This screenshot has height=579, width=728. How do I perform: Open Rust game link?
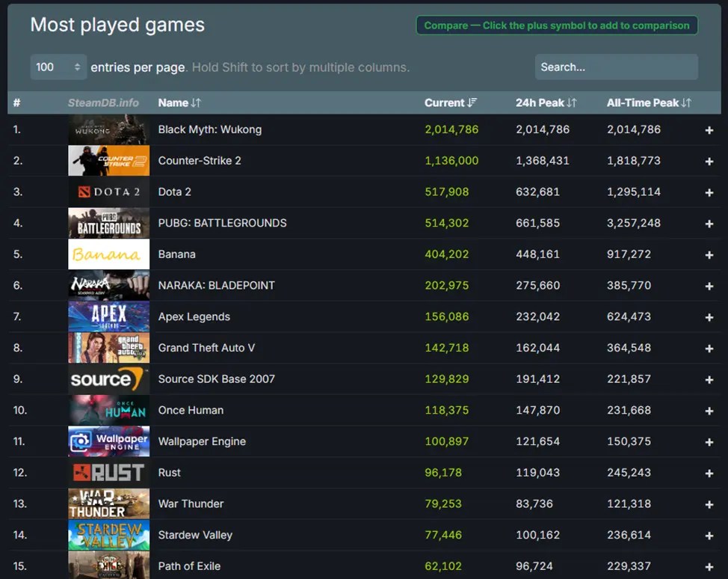170,472
